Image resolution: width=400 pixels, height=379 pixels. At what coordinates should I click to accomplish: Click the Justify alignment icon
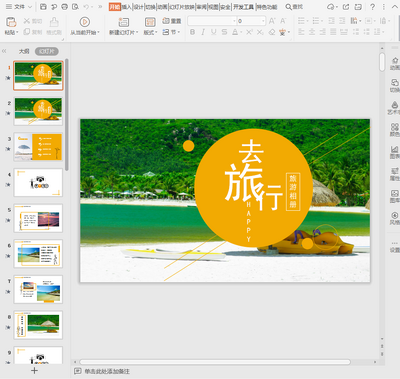pyautogui.click(x=333, y=32)
